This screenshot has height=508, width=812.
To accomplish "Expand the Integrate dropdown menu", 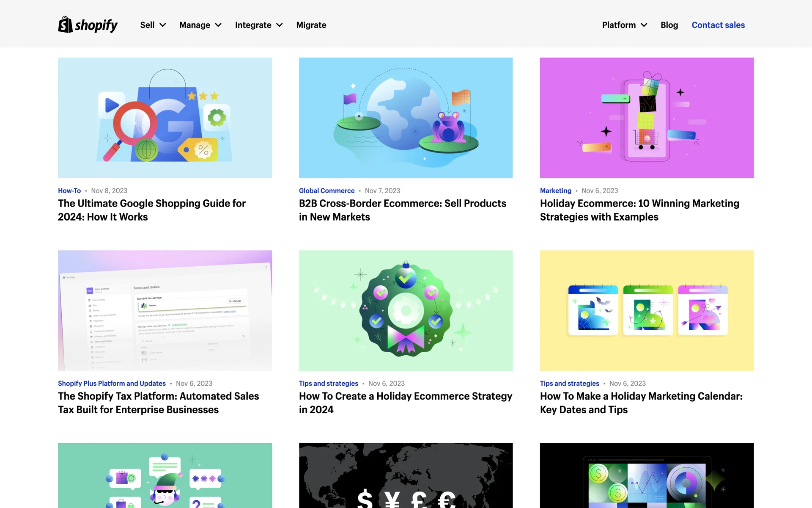I will [258, 25].
